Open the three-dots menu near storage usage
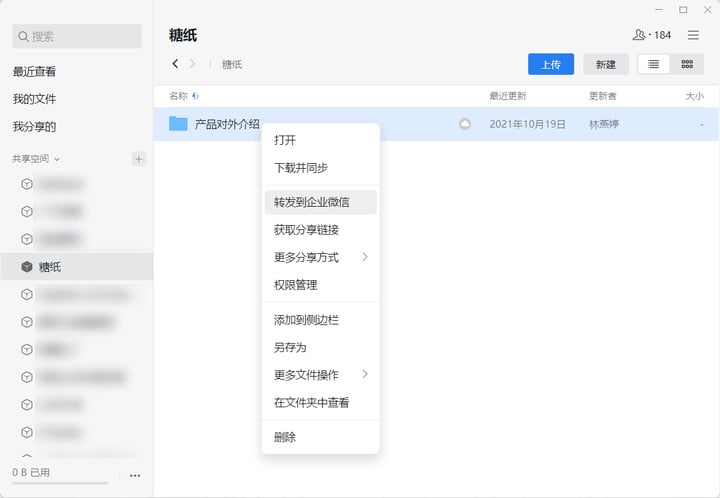The width and height of the screenshot is (720, 498). pyautogui.click(x=135, y=476)
